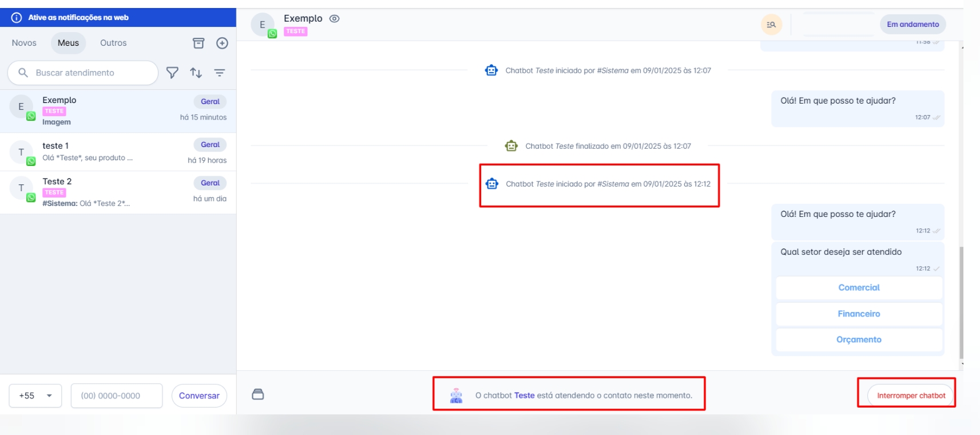Switch to the Outros tab
Screen dimensions: 980x435
click(x=113, y=43)
